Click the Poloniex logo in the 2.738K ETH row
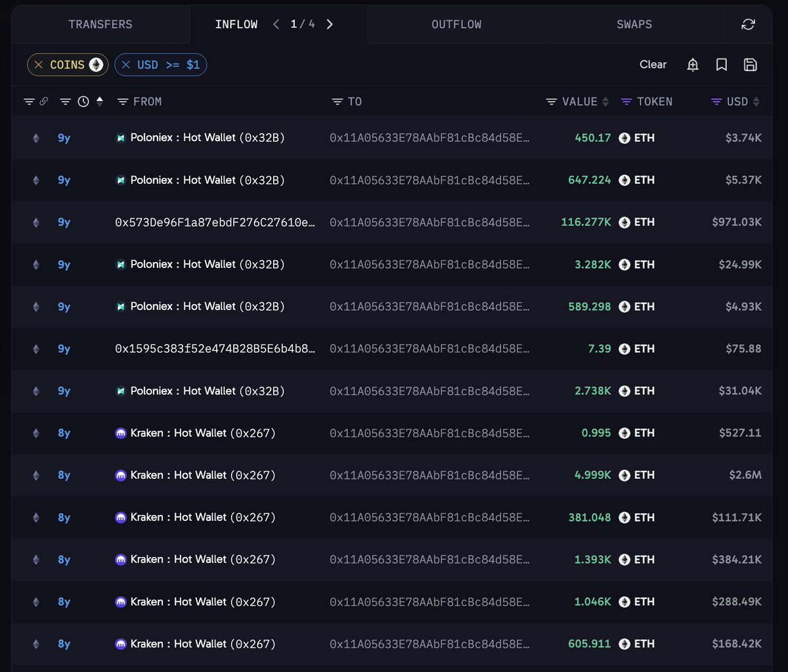The image size is (788, 672). [121, 391]
